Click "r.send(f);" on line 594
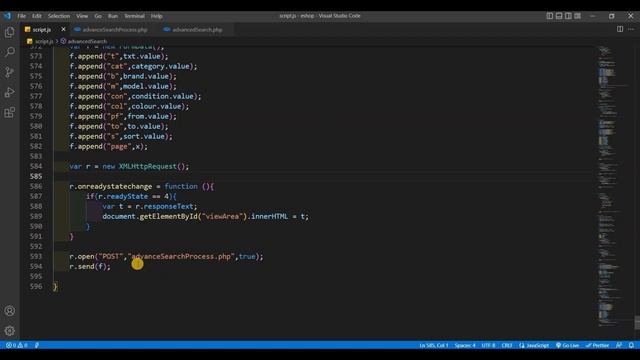 90,267
